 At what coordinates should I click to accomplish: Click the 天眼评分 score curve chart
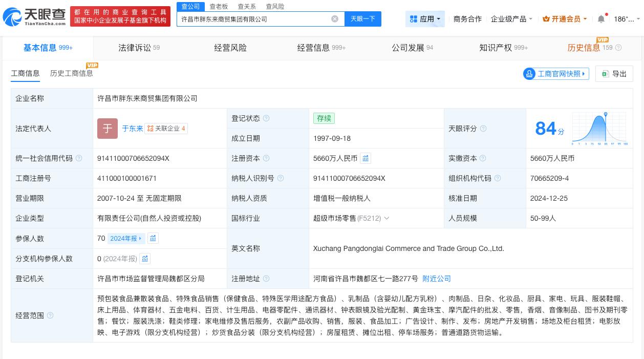point(599,129)
